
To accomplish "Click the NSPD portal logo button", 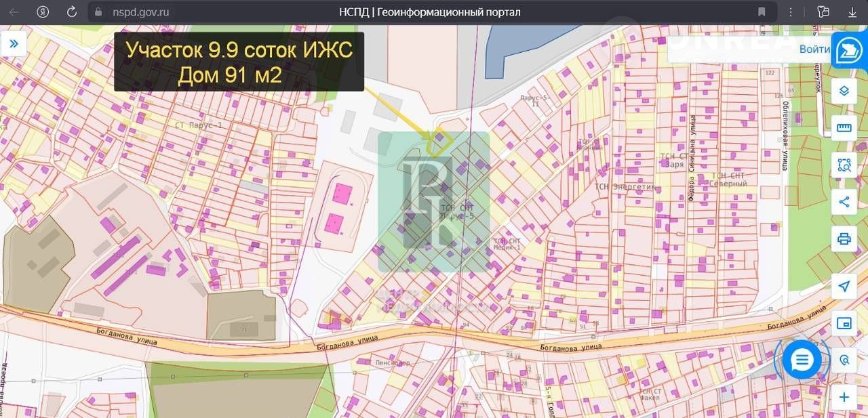I will (848, 51).
